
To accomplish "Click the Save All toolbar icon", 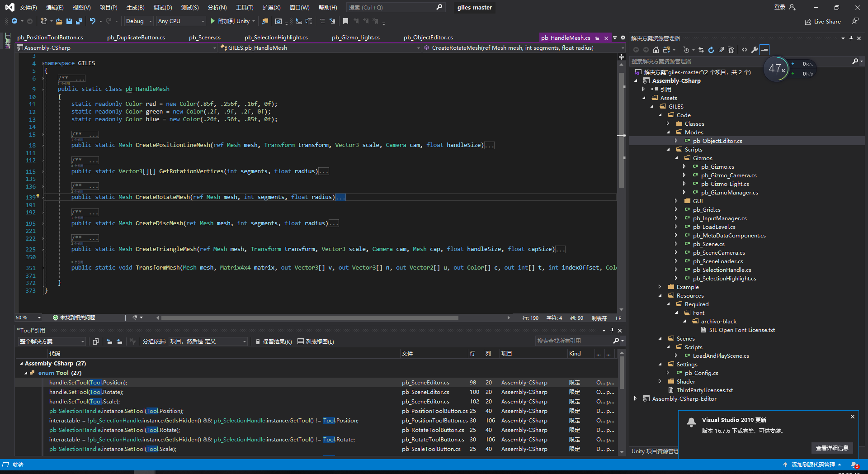I will 79,21.
